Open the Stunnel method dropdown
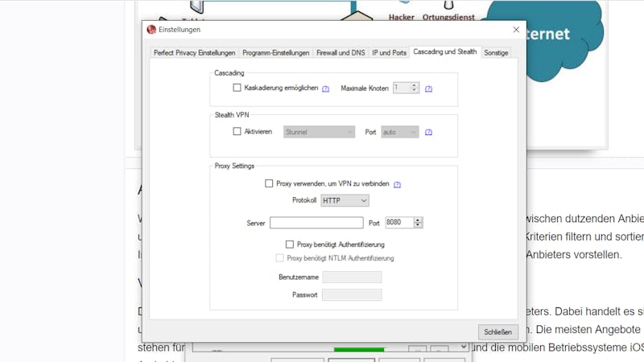 319,132
